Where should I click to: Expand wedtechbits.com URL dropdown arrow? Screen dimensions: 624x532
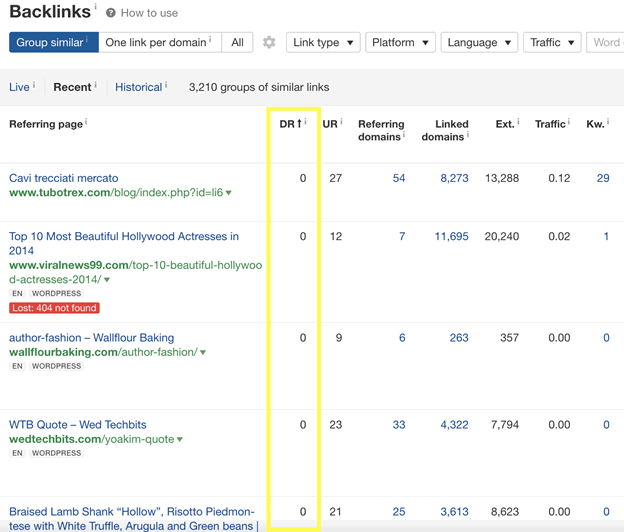tap(180, 440)
